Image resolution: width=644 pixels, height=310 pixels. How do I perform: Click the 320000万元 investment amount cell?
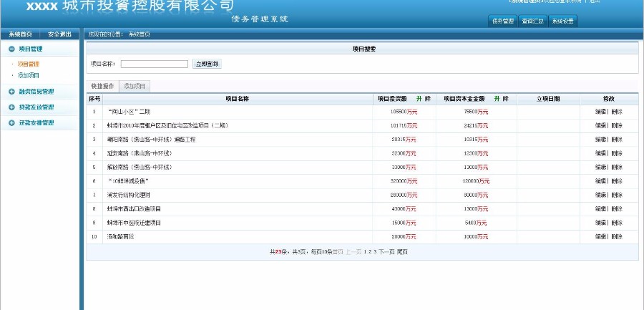coord(404,181)
